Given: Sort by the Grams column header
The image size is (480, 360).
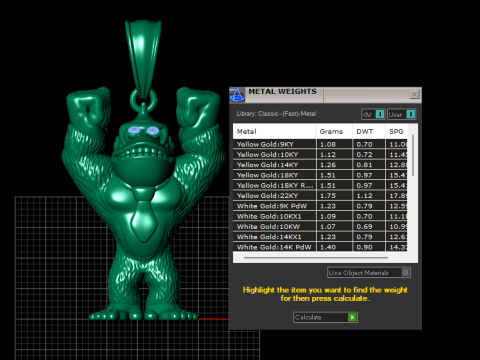Looking at the screenshot, I should 334,131.
